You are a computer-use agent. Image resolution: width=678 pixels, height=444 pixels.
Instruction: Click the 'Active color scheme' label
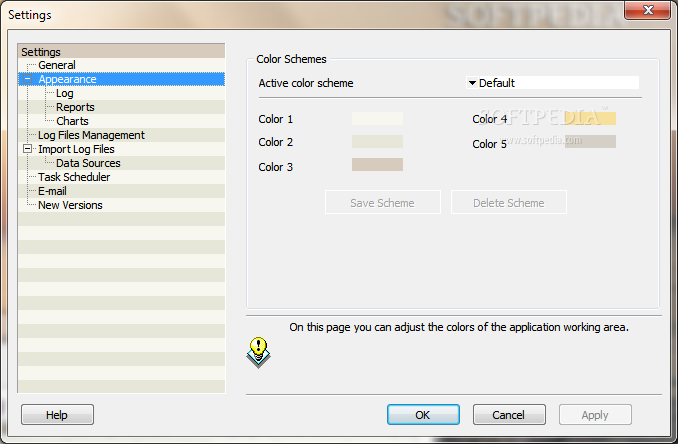306,83
